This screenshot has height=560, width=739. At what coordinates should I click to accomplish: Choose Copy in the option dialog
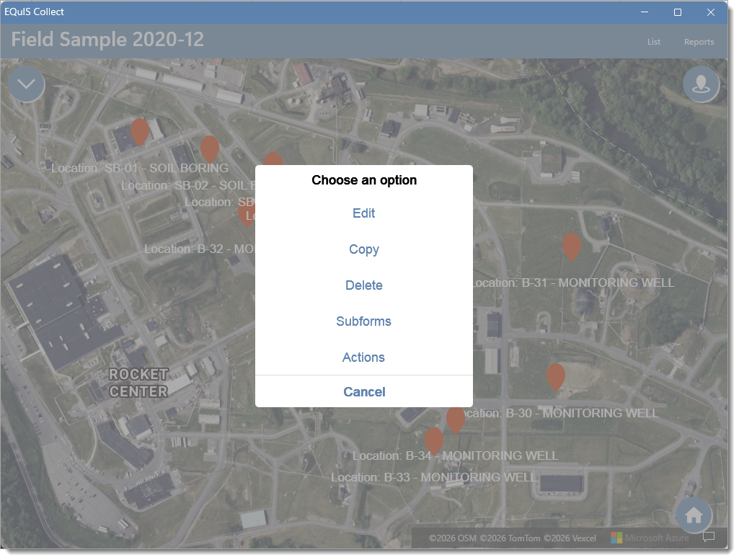pyautogui.click(x=366, y=251)
